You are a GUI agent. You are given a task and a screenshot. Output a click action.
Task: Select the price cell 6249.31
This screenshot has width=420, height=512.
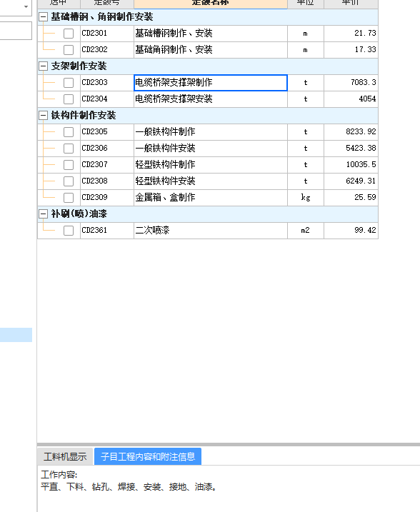pyautogui.click(x=351, y=181)
